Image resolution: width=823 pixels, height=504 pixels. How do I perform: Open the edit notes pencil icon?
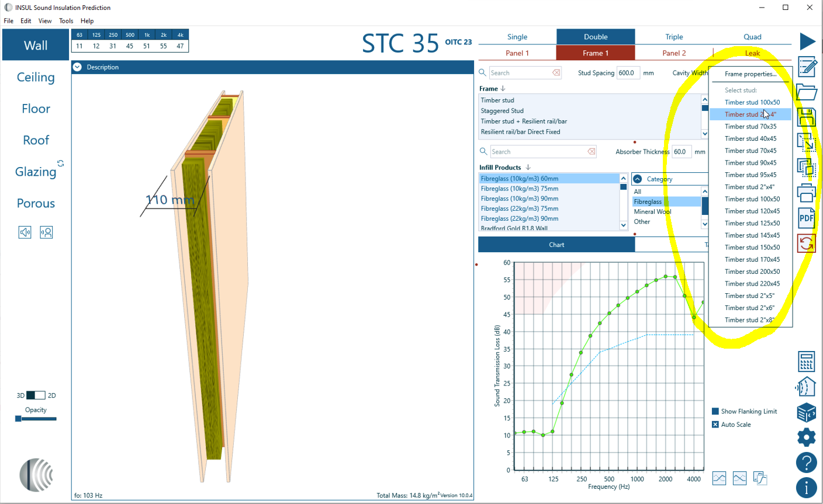(x=807, y=67)
